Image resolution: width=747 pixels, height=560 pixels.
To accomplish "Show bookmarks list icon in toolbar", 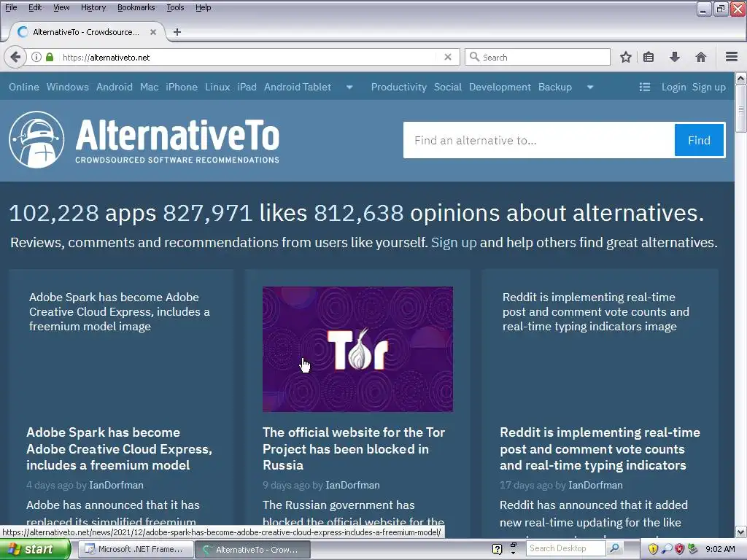I will 649,57.
